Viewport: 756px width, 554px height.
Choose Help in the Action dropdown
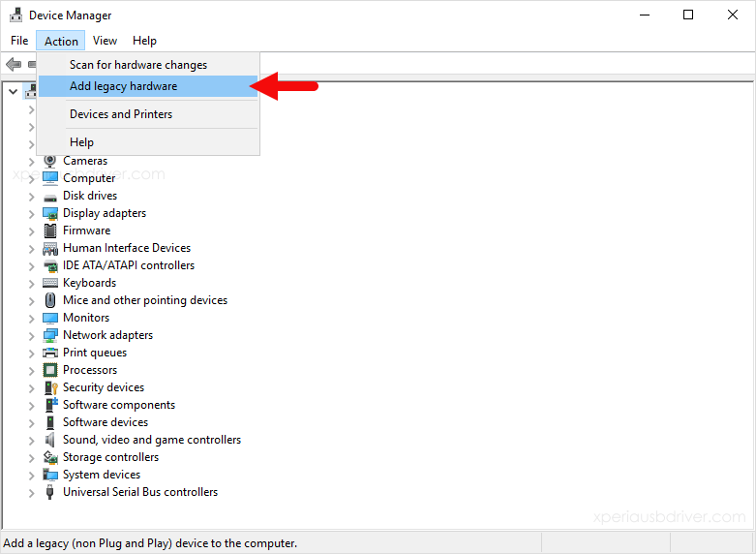click(x=147, y=141)
